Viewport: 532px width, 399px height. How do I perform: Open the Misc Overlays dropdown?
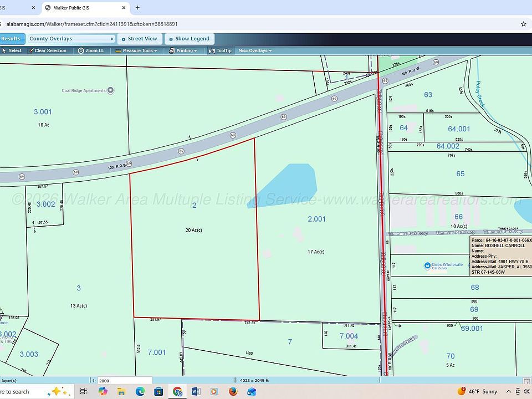(255, 50)
